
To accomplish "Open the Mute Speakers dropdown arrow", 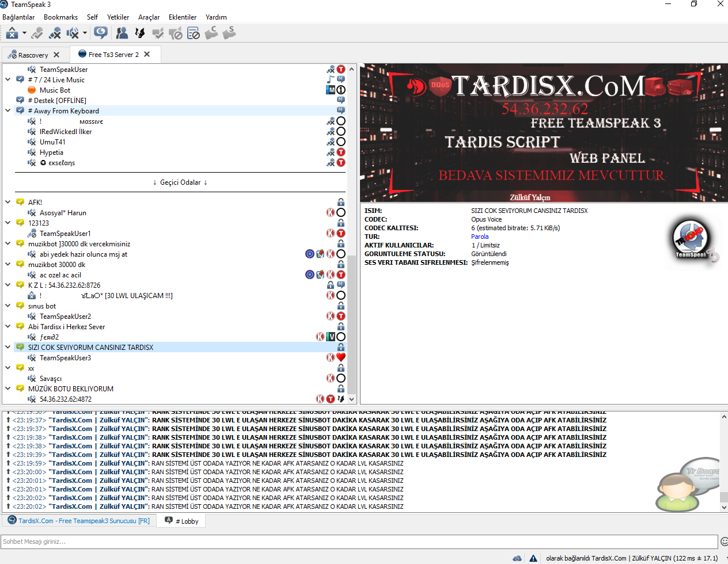I will (x=85, y=33).
